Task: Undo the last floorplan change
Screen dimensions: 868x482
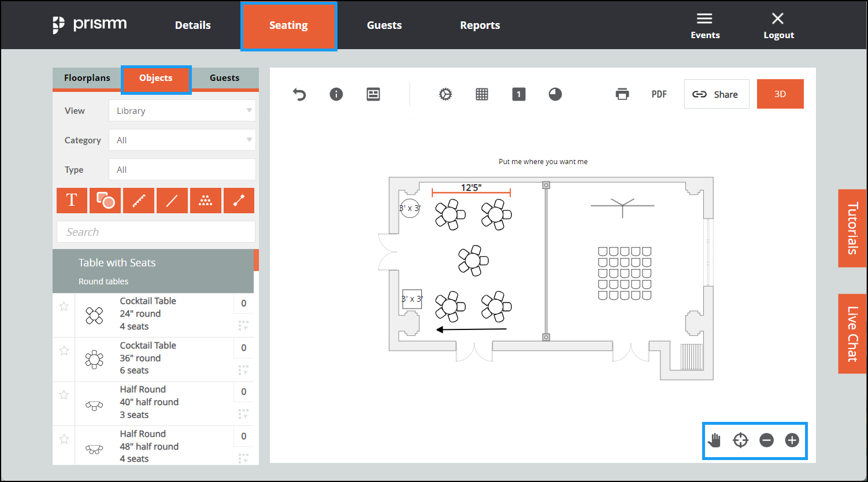Action: point(299,94)
